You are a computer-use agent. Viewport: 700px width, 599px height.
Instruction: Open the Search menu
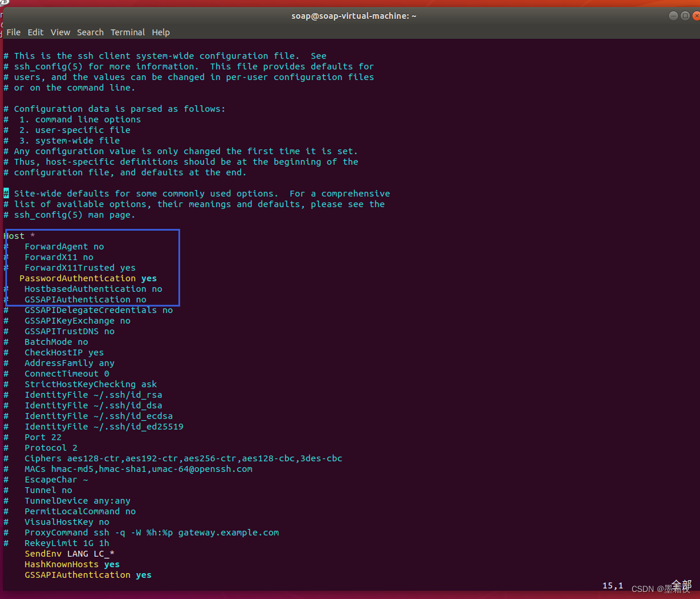90,32
